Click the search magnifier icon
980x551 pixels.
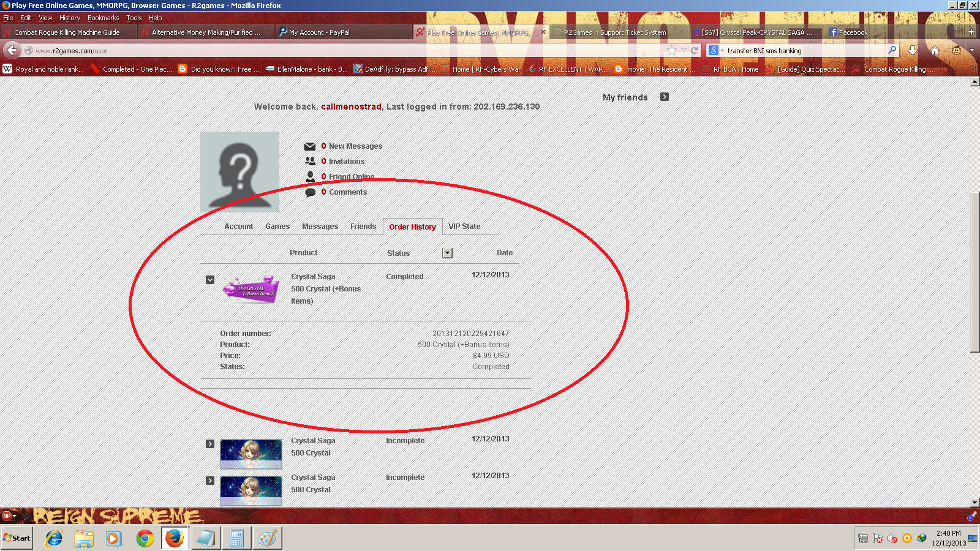tap(892, 50)
